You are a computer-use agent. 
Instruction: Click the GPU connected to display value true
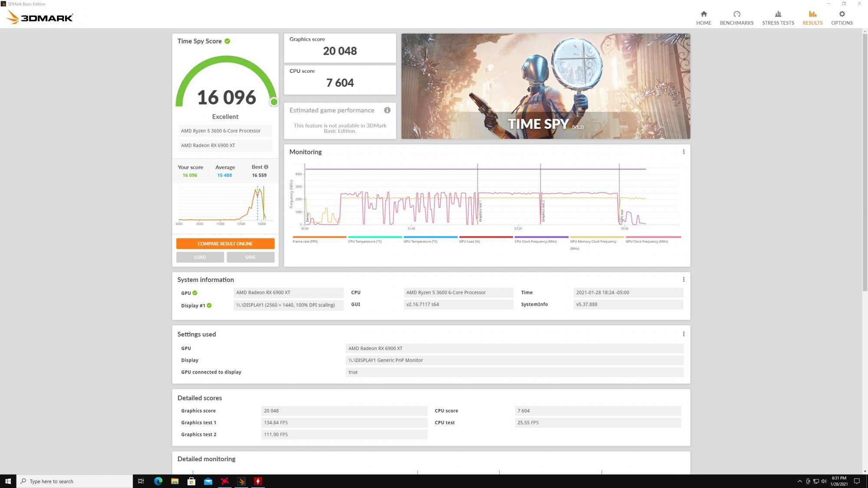pos(515,372)
